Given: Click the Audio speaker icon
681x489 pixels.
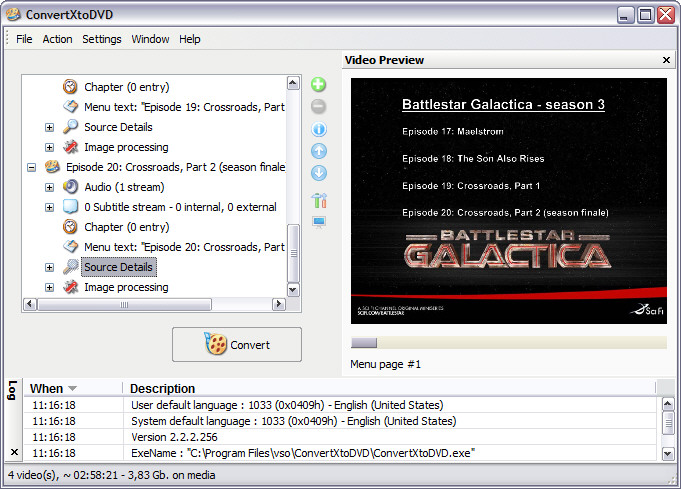Looking at the screenshot, I should [70, 187].
